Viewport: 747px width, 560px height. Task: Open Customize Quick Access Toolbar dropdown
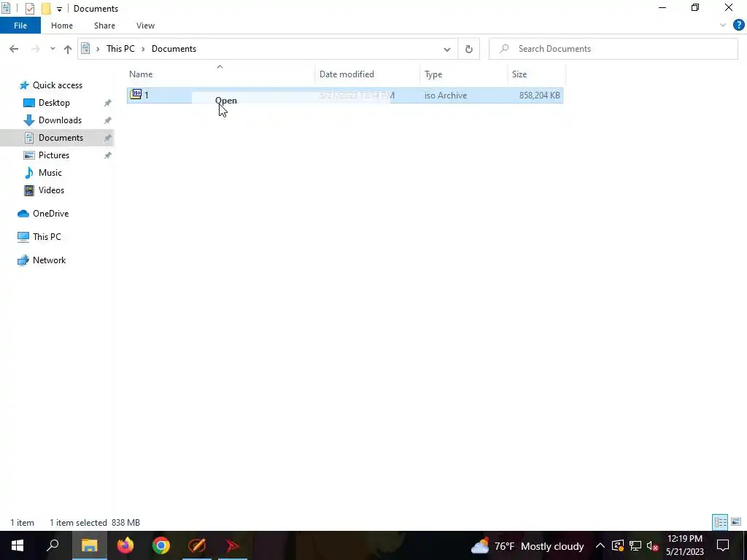pyautogui.click(x=59, y=9)
